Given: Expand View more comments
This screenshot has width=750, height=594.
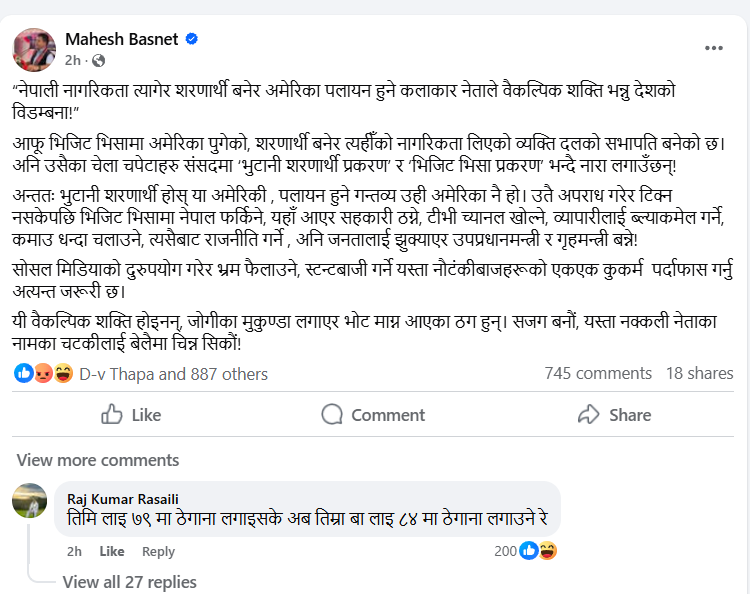Looking at the screenshot, I should click(x=98, y=460).
